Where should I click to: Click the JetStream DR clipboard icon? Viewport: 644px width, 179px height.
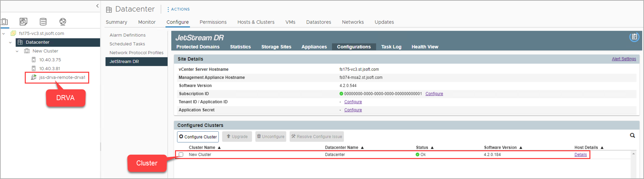[x=634, y=37]
